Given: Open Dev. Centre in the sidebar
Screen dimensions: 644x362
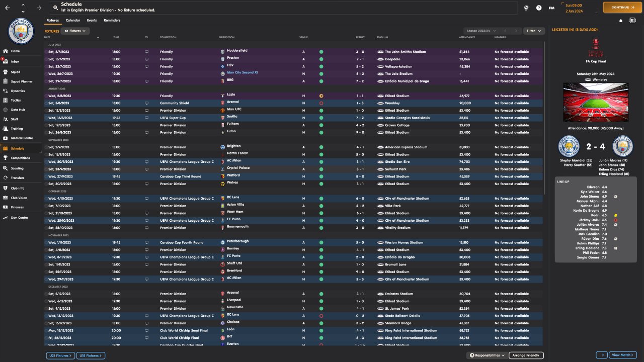Looking at the screenshot, I should [x=21, y=218].
